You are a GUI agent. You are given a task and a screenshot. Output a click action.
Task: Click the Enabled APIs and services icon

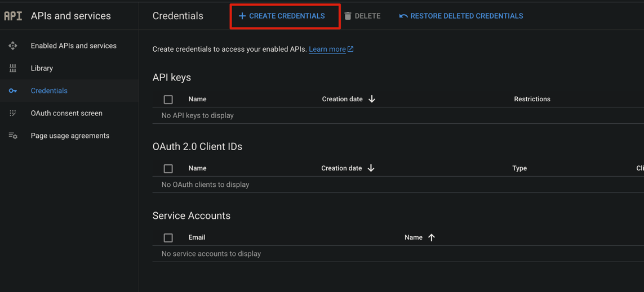(x=13, y=46)
